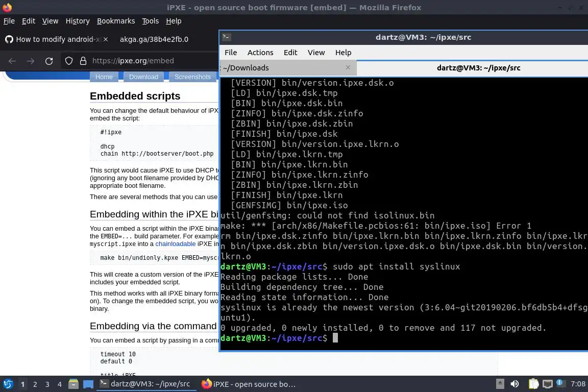Screen dimensions: 588x392
Task: Open the Firefox Edit menu
Action: pos(29,21)
